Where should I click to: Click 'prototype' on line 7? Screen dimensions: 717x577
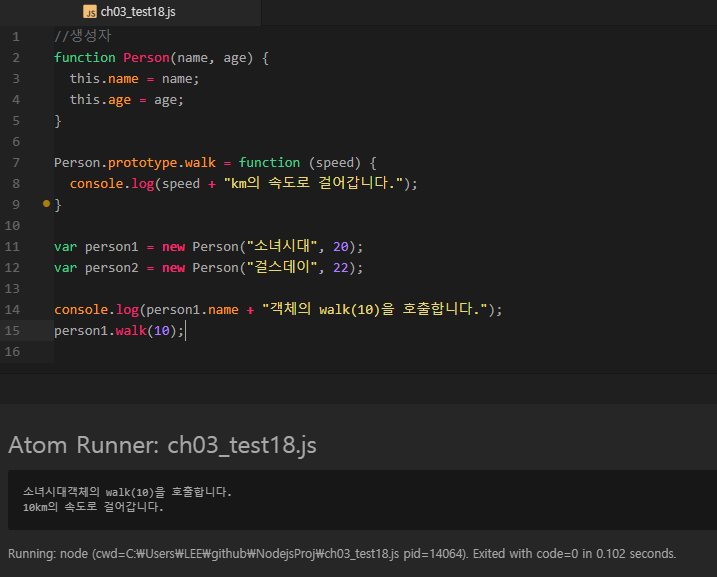pos(143,163)
